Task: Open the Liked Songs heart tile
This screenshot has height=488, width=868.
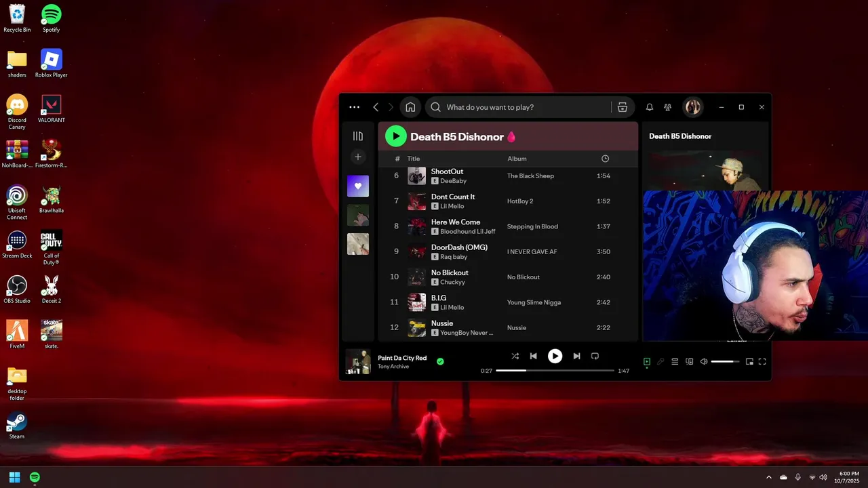Action: [358, 186]
